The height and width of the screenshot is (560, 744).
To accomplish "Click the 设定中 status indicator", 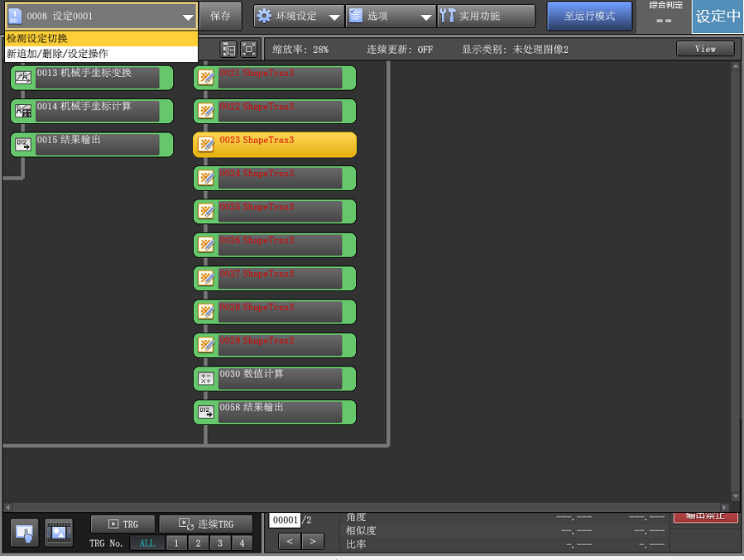I will pos(717,17).
